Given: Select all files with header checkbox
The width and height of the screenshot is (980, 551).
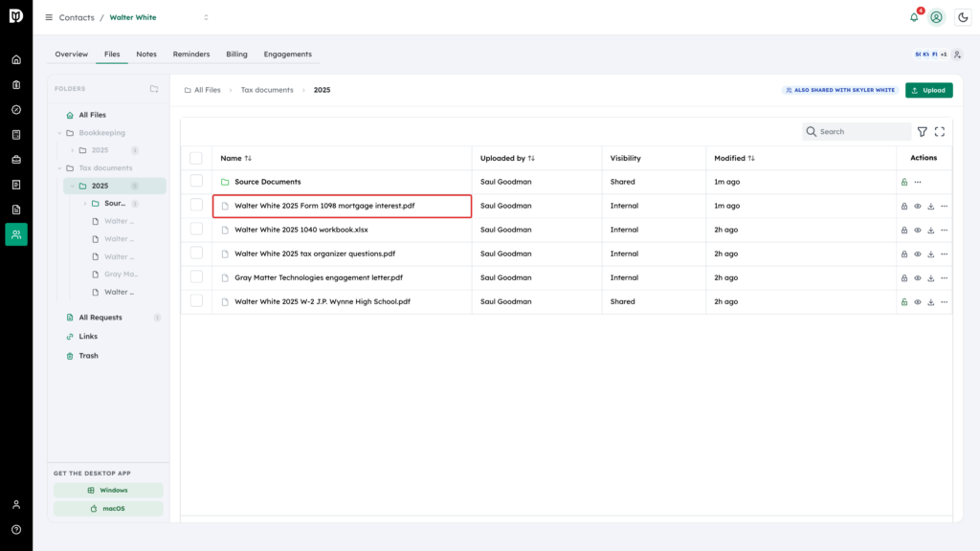Looking at the screenshot, I should pyautogui.click(x=196, y=158).
